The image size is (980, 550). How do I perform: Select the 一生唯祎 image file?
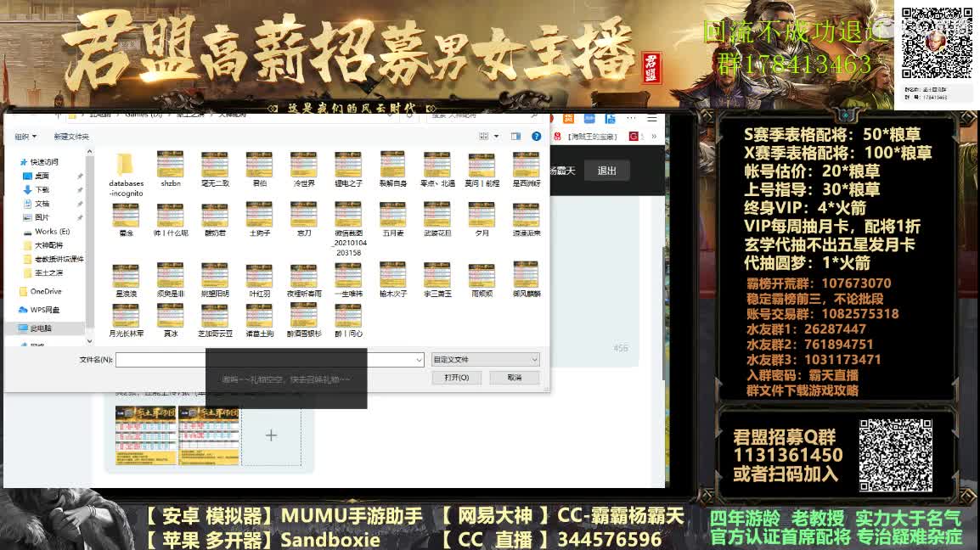[348, 279]
